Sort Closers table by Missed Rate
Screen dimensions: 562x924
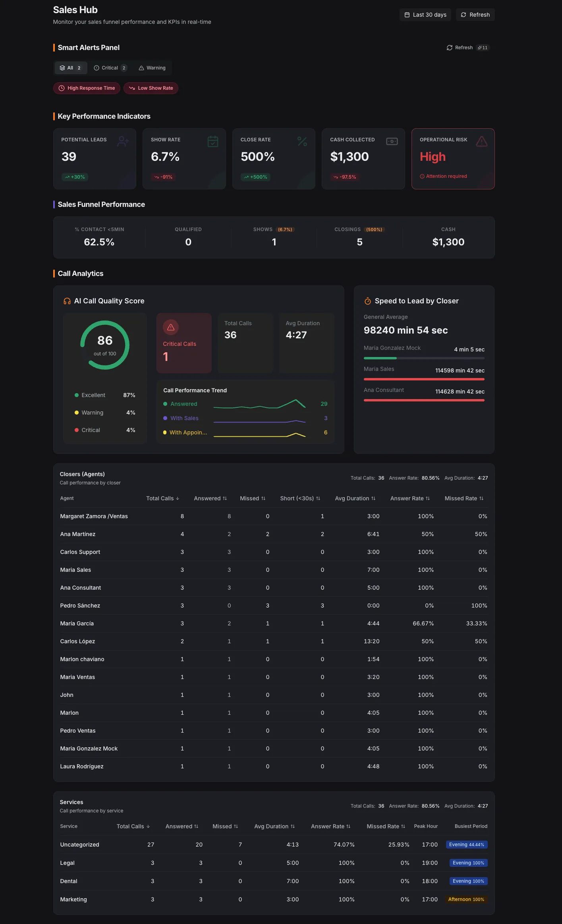point(464,498)
